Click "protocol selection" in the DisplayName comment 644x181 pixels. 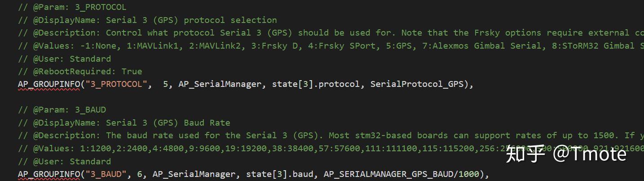(230, 20)
